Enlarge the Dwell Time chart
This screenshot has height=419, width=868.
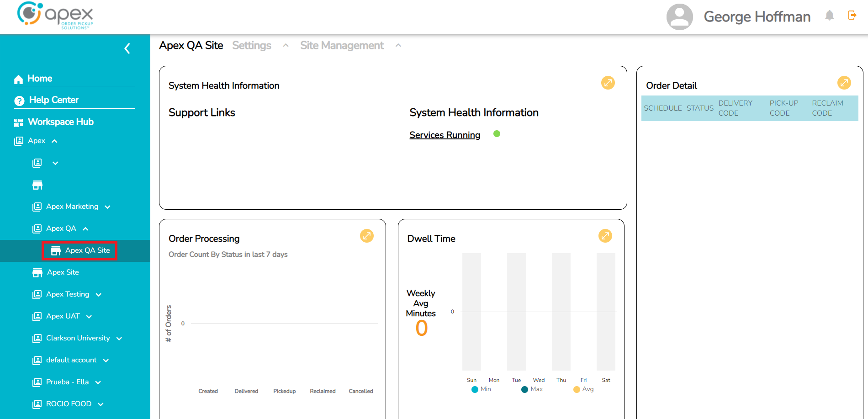(x=605, y=236)
